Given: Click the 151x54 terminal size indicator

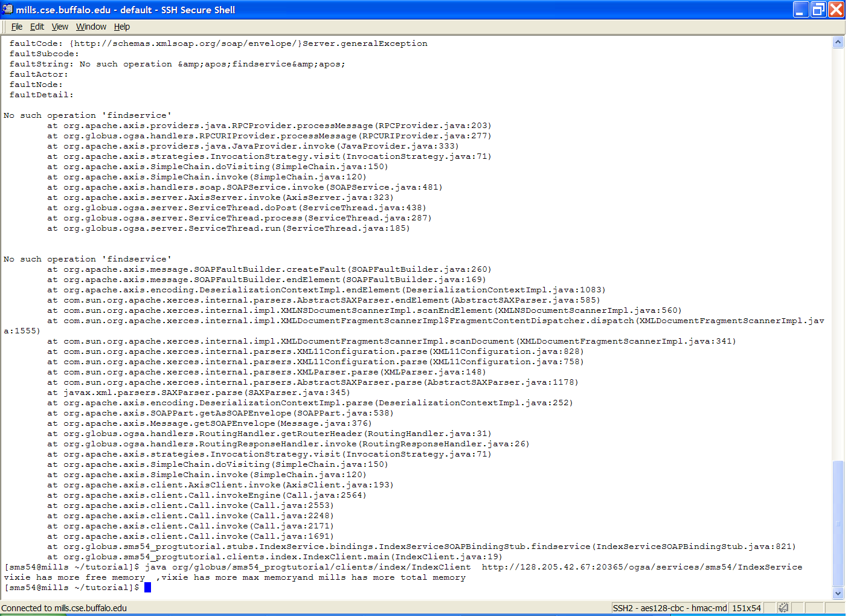Looking at the screenshot, I should pyautogui.click(x=746, y=608).
